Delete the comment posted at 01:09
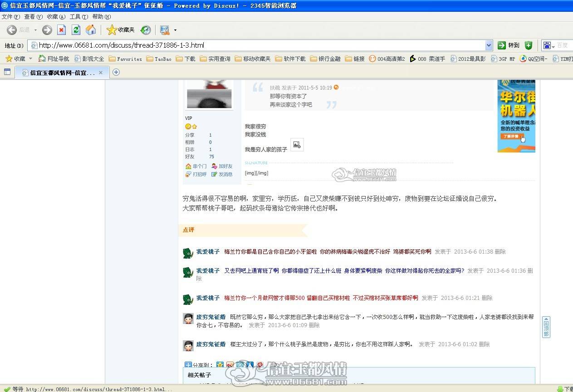This screenshot has height=392, width=573. pos(314,325)
